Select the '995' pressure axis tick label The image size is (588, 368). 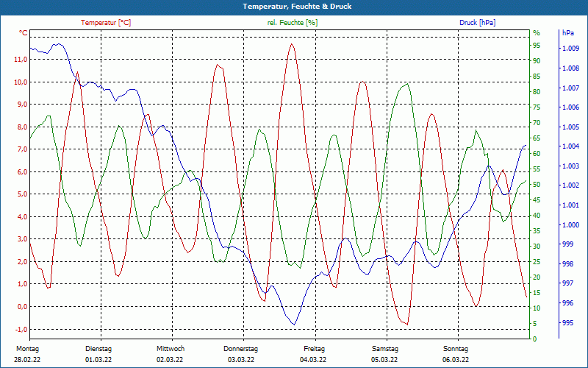tap(567, 322)
